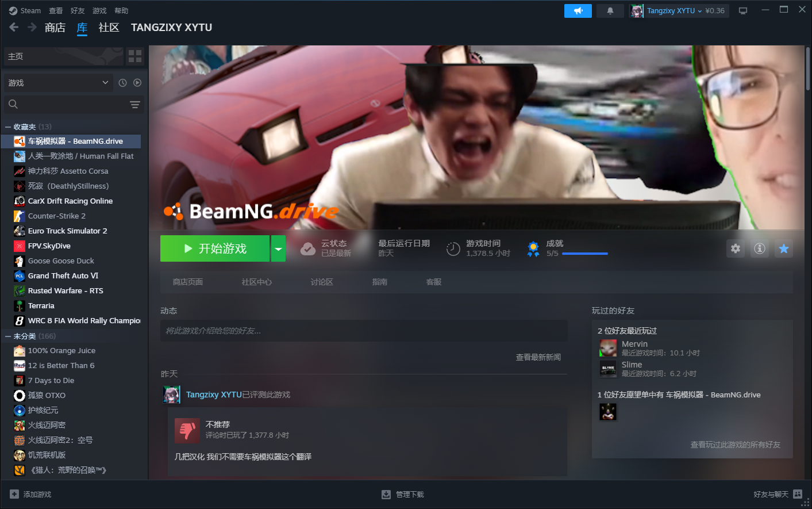The image size is (812, 509).
Task: Switch to Big Picture mode icon
Action: tap(743, 11)
